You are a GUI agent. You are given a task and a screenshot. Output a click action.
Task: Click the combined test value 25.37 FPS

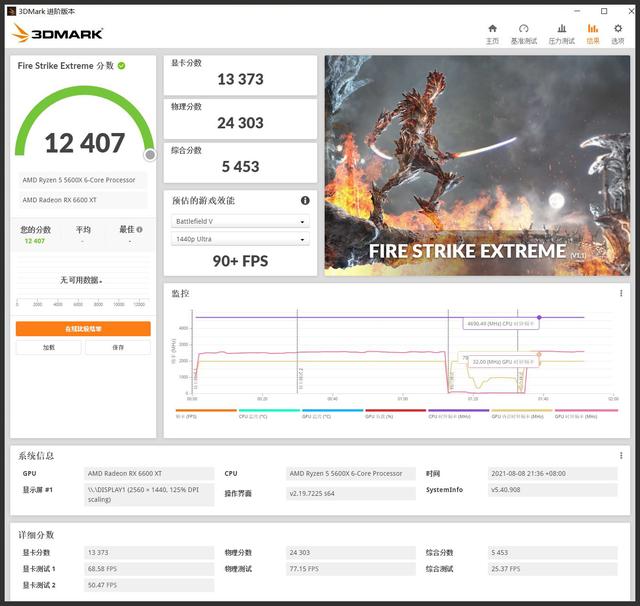[x=553, y=569]
